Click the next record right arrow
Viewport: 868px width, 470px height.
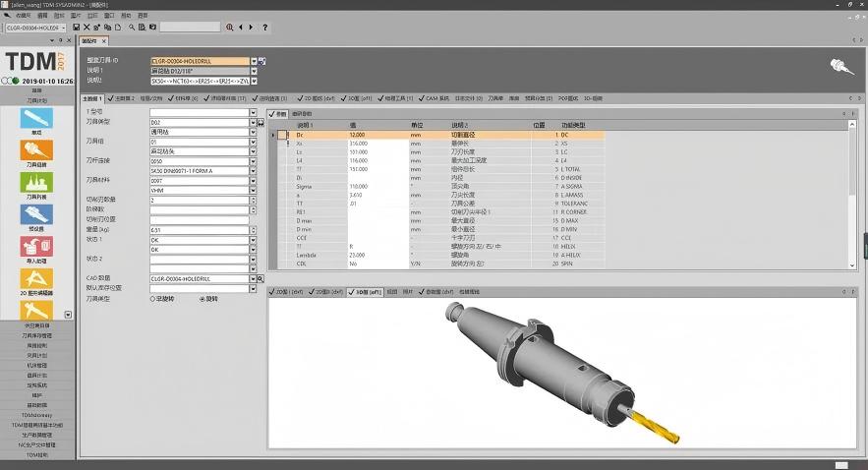tap(252, 28)
